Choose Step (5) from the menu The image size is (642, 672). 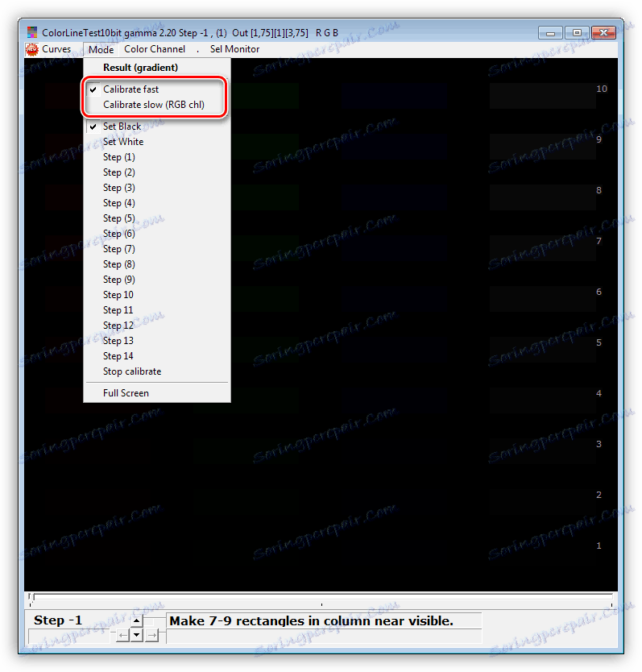point(157,218)
